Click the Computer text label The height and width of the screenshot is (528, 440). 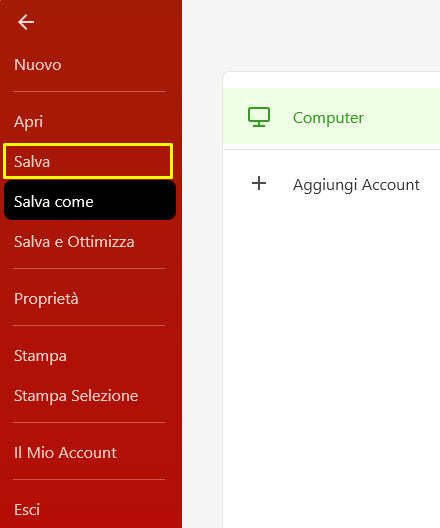[328, 118]
